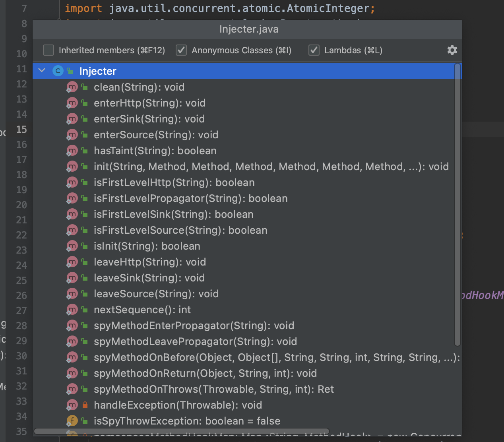Image resolution: width=504 pixels, height=442 pixels.
Task: Click method icon beside spyMethodOnReturn
Action: pos(72,373)
